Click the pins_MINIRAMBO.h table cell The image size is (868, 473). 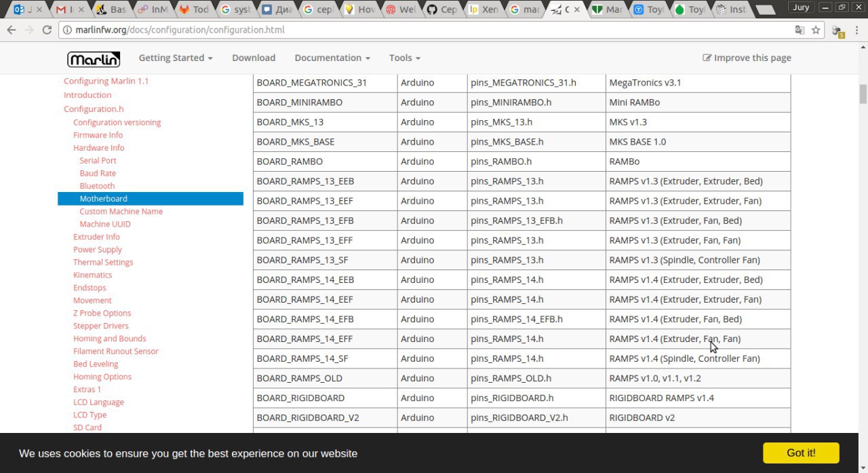(x=536, y=102)
